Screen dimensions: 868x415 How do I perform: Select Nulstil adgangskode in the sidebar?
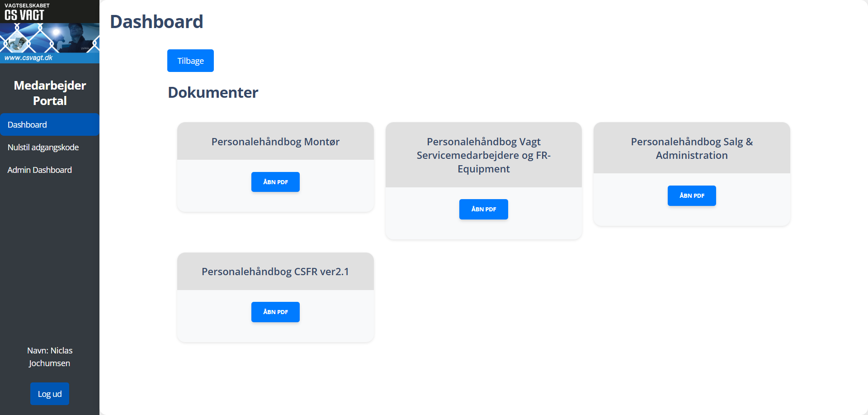click(43, 147)
